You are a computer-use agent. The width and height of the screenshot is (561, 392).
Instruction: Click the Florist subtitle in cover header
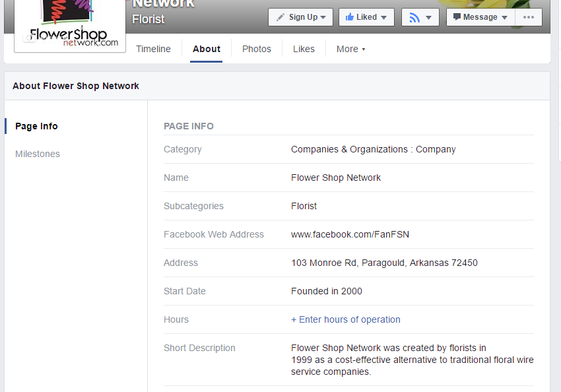coord(148,19)
